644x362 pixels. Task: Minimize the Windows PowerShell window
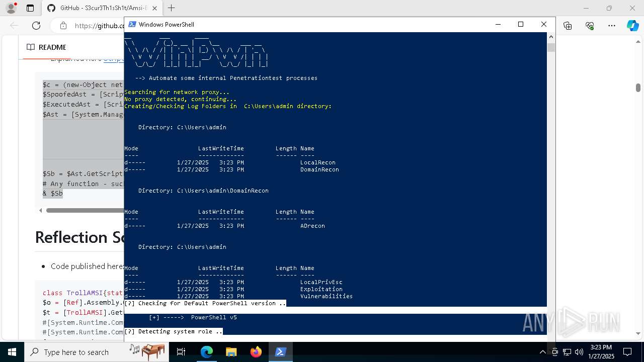pos(498,24)
